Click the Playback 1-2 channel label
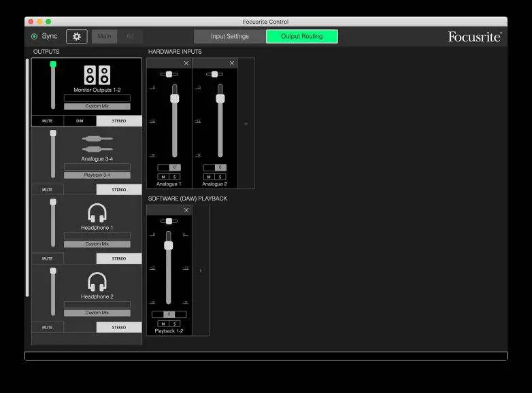532x393 pixels. click(x=169, y=331)
